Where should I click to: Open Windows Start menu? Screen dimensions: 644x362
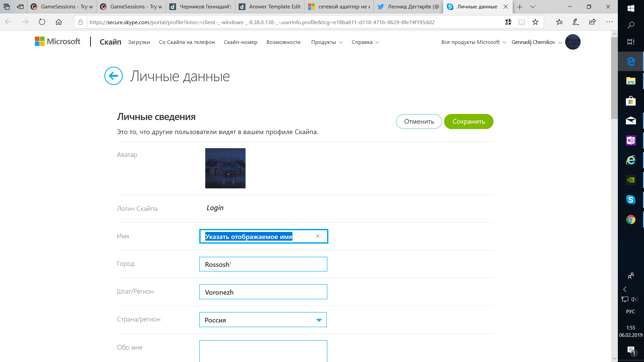pos(631,8)
